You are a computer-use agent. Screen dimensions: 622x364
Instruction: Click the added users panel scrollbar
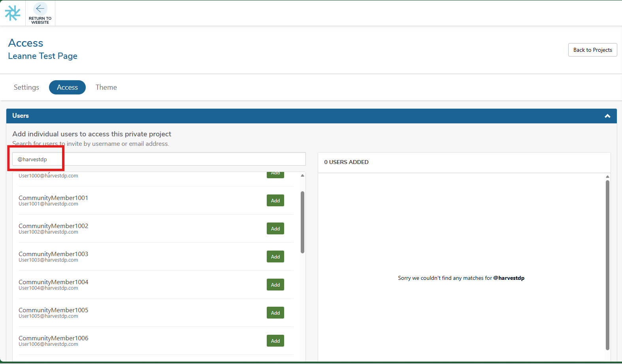tap(607, 265)
